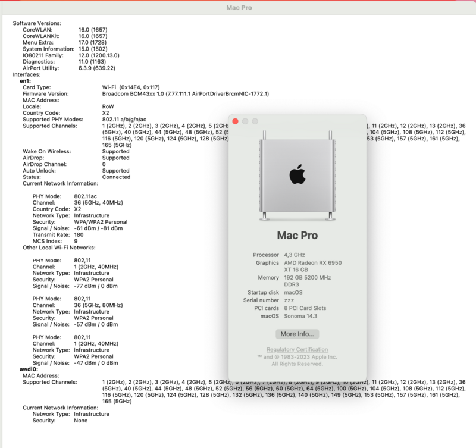Click the Security value None
Screen dimensions: 476x448
coord(81,421)
